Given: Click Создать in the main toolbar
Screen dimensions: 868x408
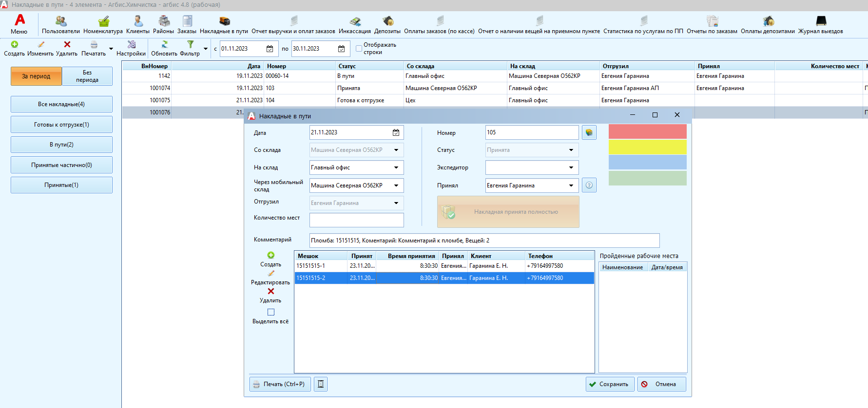Looking at the screenshot, I should point(15,49).
